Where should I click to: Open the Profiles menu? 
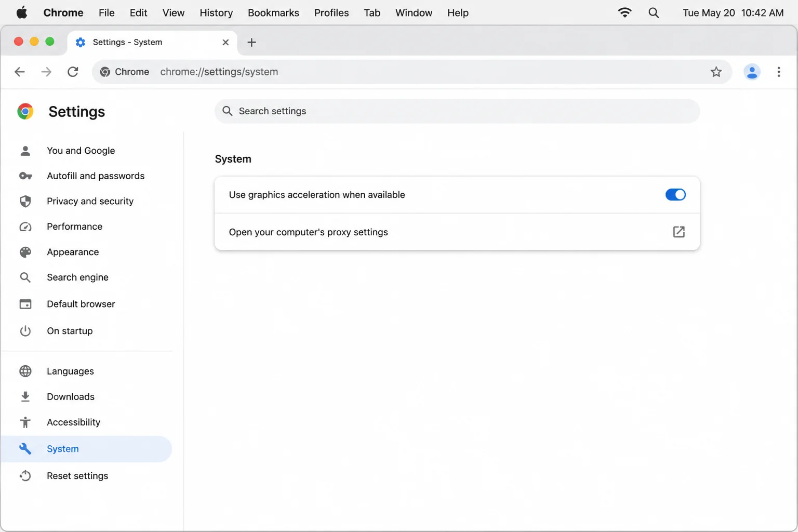tap(331, 13)
